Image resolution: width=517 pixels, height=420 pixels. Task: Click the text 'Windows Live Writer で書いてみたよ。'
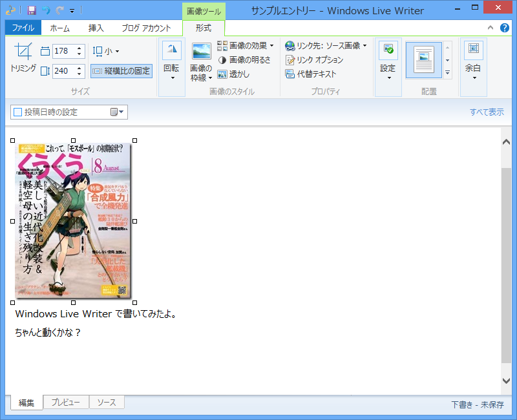97,313
